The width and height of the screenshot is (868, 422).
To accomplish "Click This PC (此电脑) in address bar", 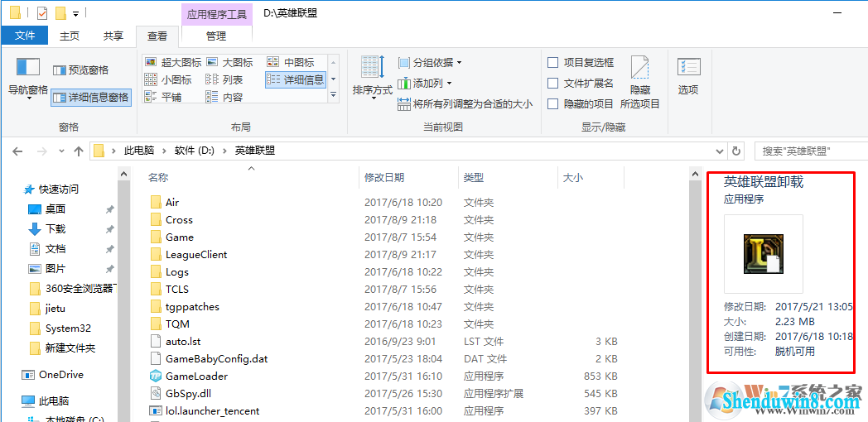I will [138, 151].
